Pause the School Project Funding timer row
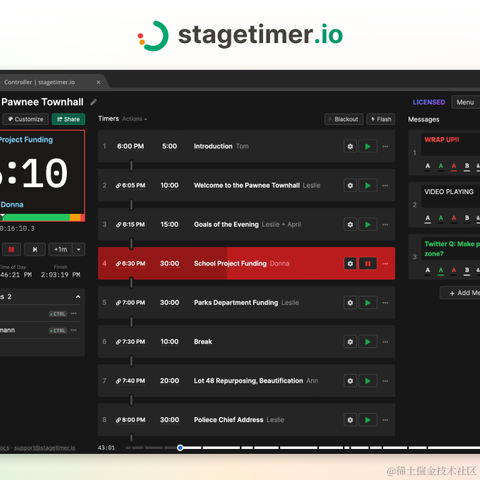Image resolution: width=480 pixels, height=480 pixels. (x=368, y=264)
